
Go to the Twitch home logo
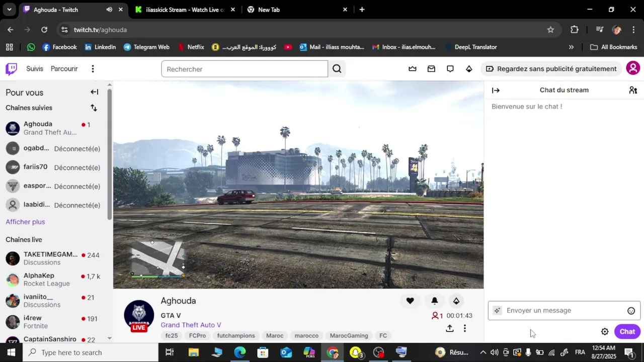[x=11, y=69]
